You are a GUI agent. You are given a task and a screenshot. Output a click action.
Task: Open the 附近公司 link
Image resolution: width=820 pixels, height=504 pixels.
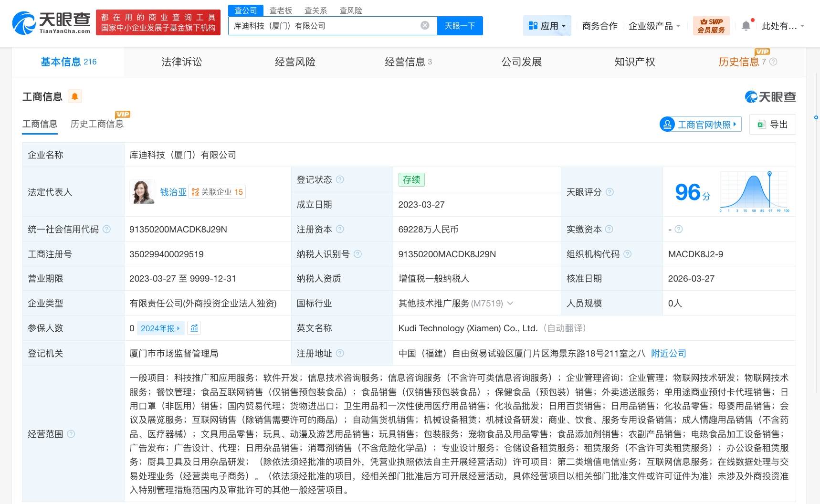[x=668, y=354]
